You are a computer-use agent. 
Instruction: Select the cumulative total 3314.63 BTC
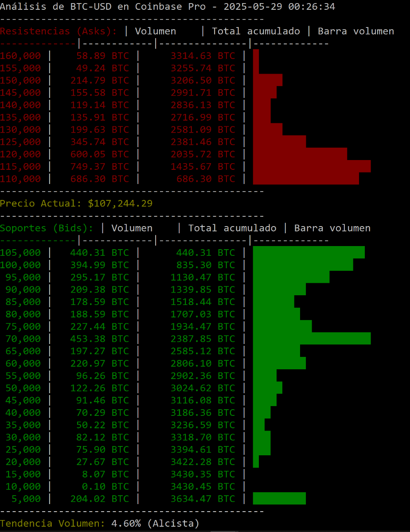[203, 56]
